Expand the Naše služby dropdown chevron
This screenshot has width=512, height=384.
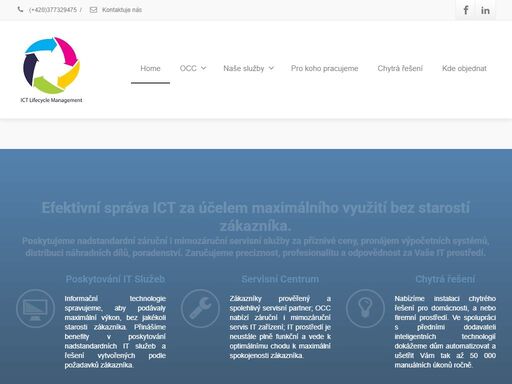click(x=271, y=68)
